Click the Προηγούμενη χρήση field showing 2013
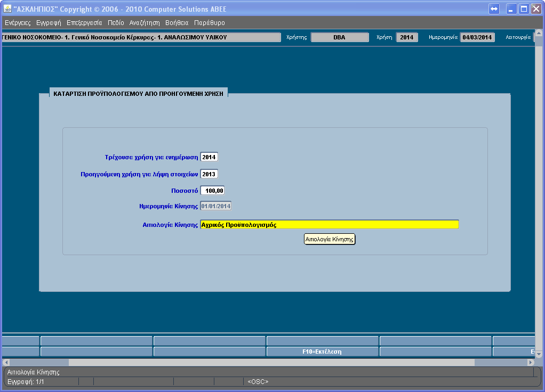The image size is (545, 392). coord(209,174)
